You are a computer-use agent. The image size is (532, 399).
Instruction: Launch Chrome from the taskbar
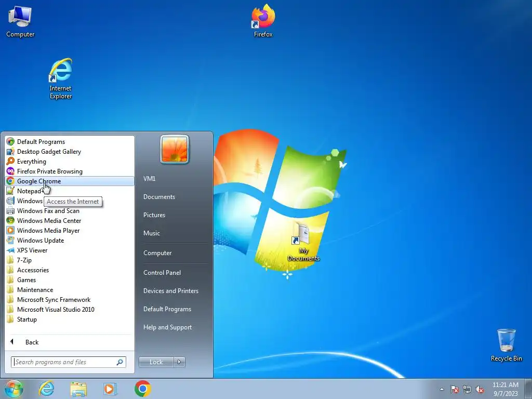(142, 389)
